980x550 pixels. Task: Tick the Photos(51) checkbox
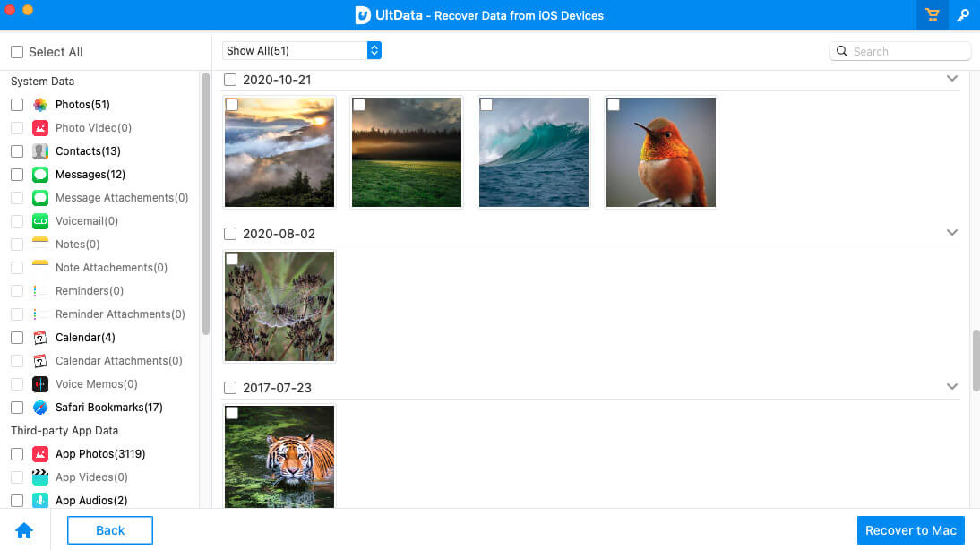coord(17,105)
